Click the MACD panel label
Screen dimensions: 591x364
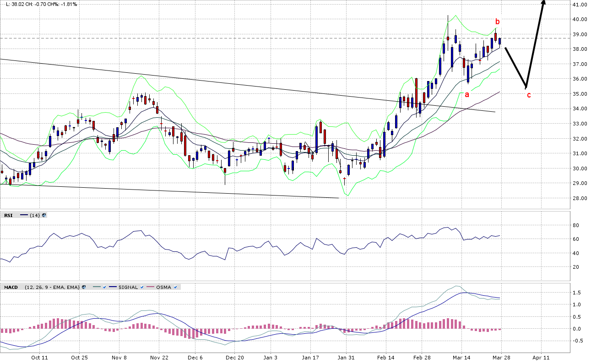tap(11, 287)
